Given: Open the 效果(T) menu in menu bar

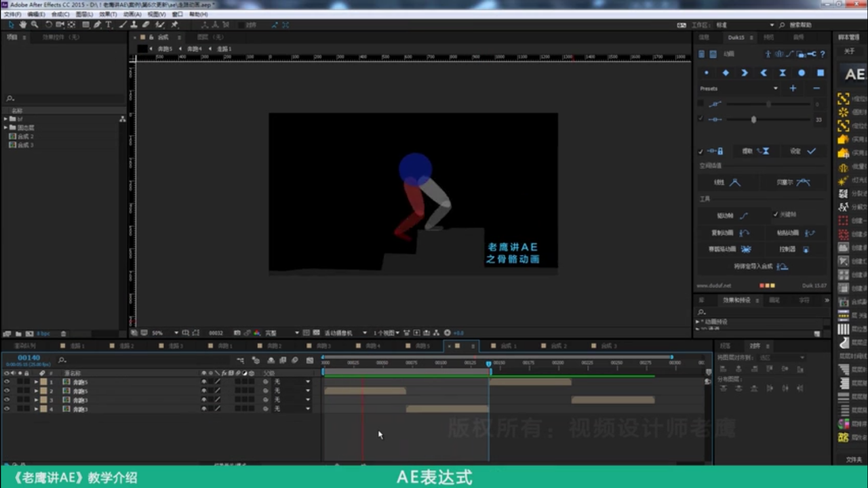Looking at the screenshot, I should coord(108,14).
